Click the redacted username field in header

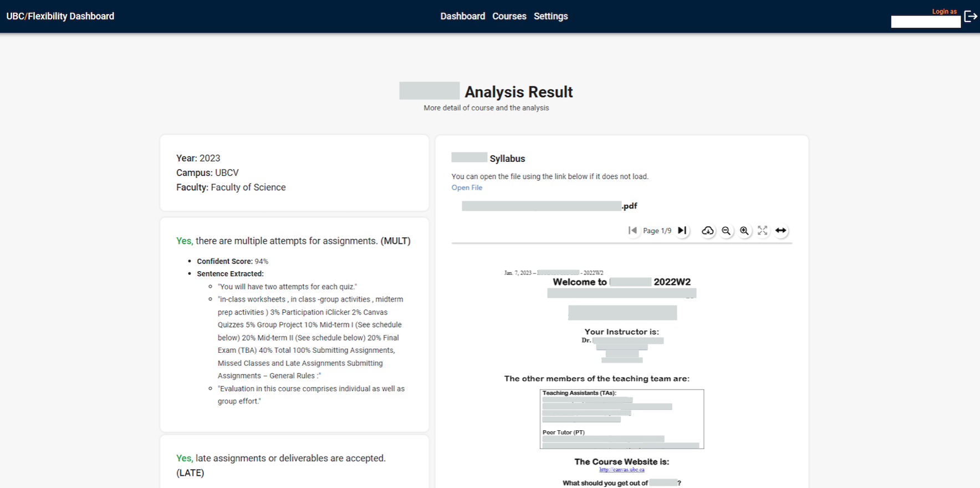pos(926,22)
